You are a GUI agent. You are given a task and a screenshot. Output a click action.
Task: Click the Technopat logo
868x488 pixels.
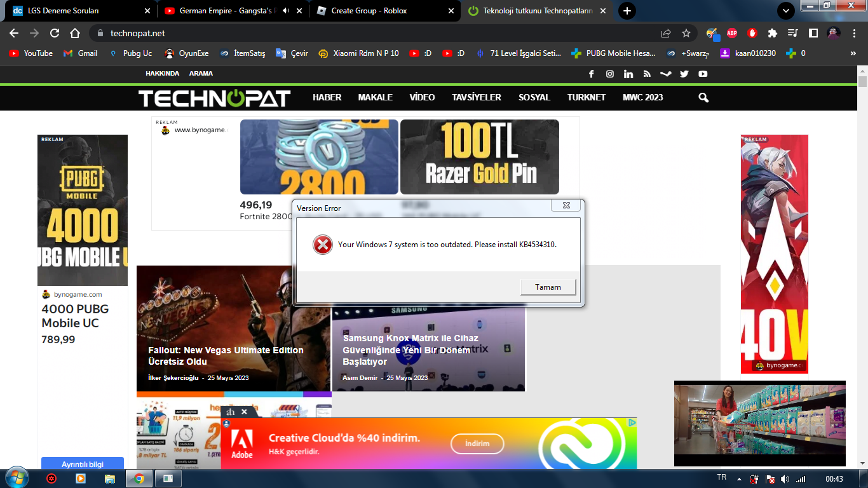click(215, 98)
